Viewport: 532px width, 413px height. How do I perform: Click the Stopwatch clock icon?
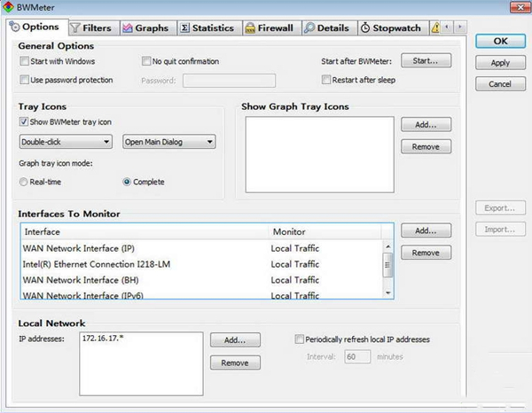point(364,28)
